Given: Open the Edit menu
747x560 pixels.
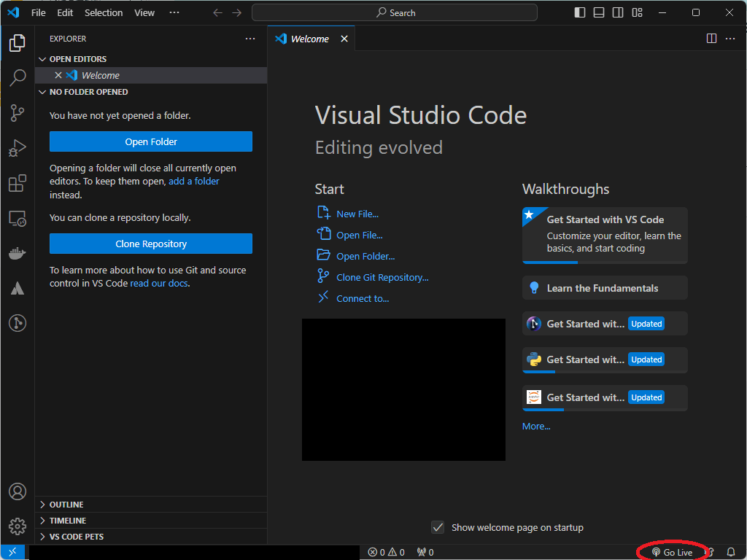Looking at the screenshot, I should tap(65, 13).
